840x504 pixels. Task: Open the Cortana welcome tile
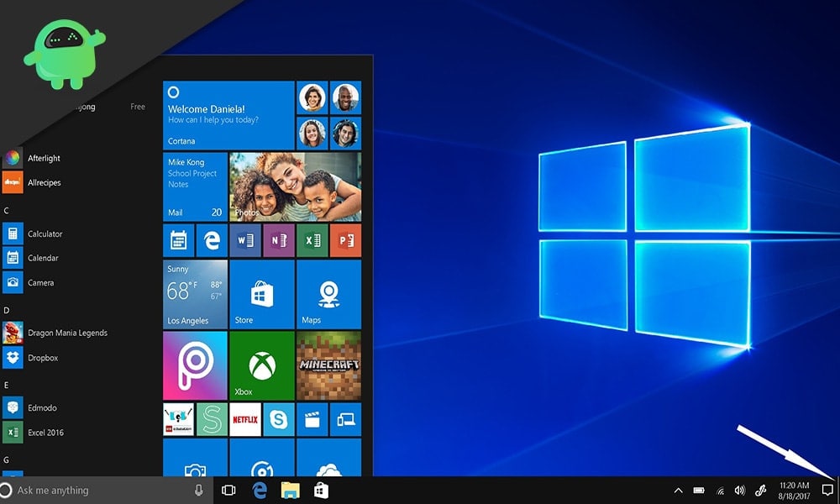(x=228, y=115)
